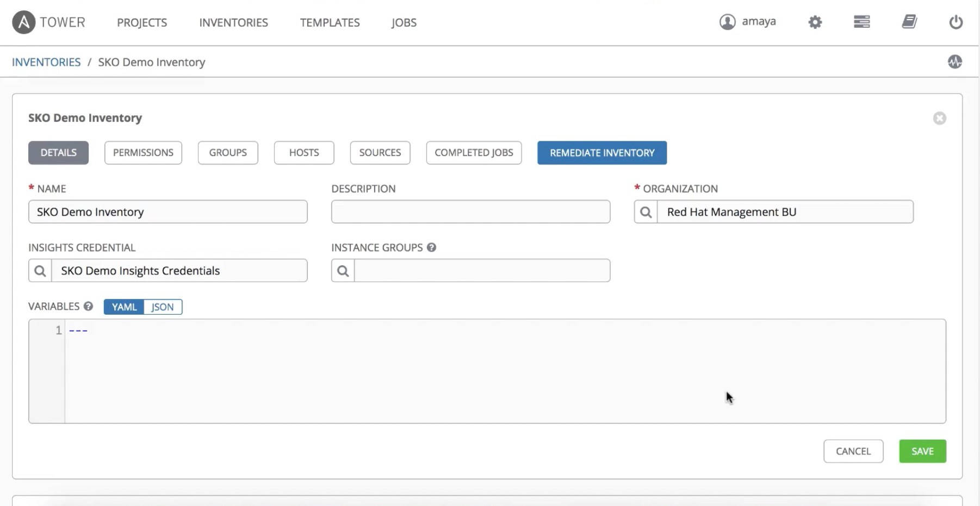Click the Ansible Tower logo icon
Screen dimensions: 980x506
(x=23, y=22)
